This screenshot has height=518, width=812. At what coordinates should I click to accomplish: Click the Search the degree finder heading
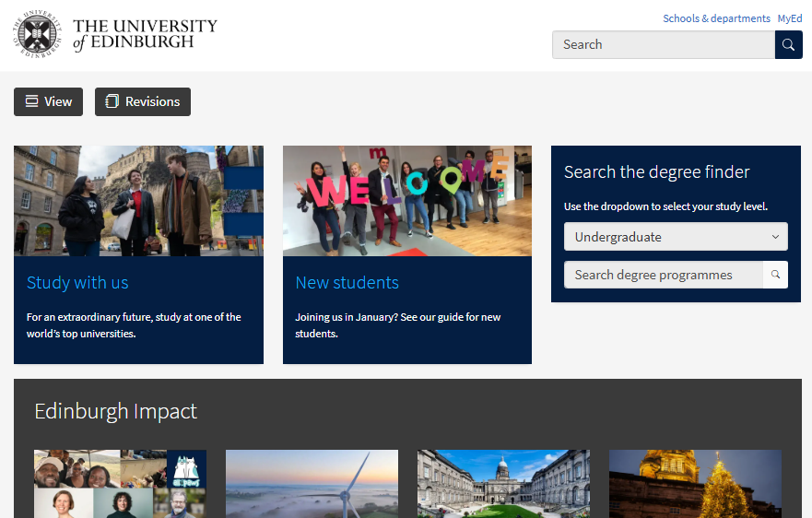pyautogui.click(x=656, y=172)
